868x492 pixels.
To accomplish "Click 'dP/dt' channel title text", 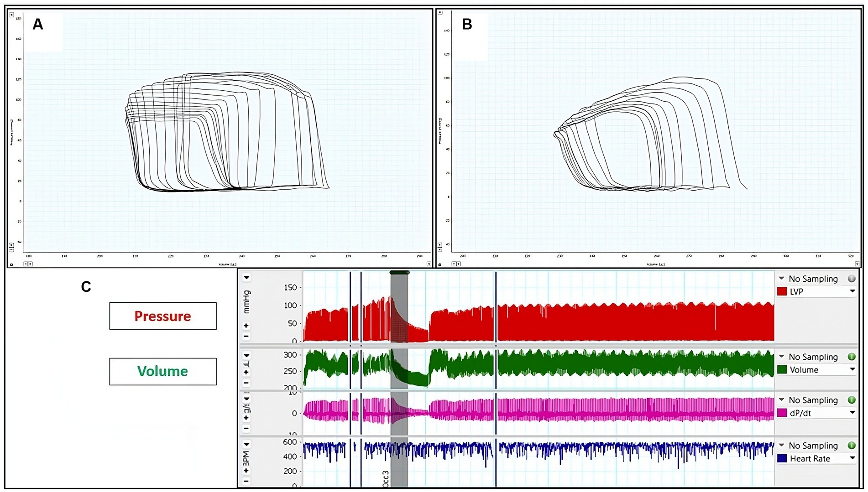I will pos(800,413).
